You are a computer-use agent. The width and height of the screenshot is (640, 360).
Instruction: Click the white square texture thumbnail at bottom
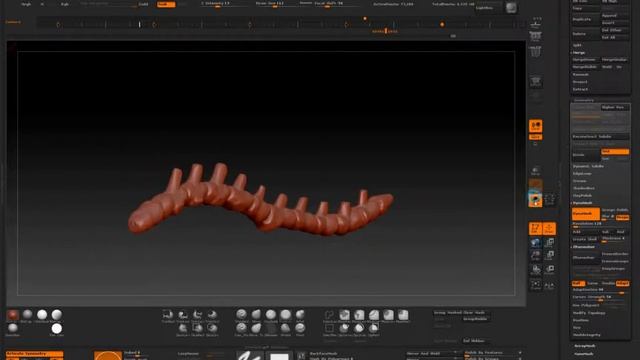[x=280, y=356]
